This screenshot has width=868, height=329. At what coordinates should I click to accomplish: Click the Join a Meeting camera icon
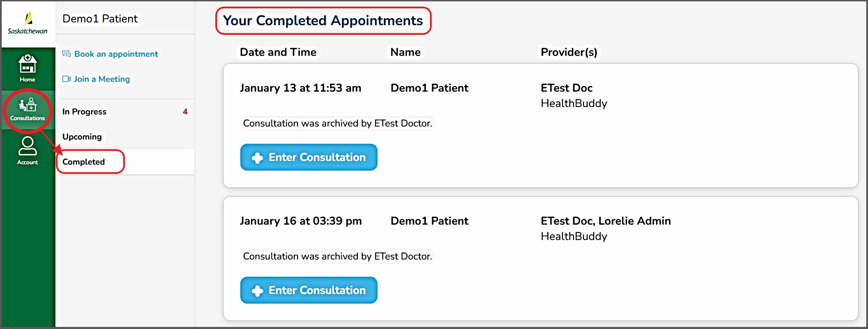pyautogui.click(x=66, y=79)
